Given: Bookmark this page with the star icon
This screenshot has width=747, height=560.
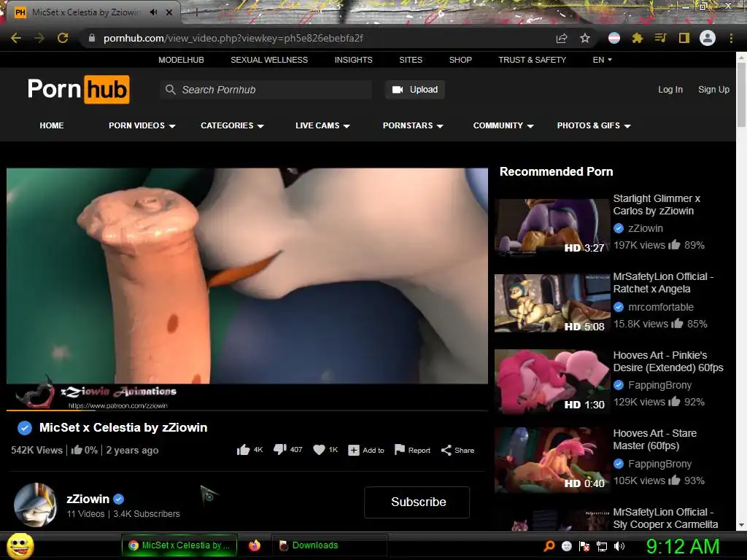Looking at the screenshot, I should pos(585,38).
